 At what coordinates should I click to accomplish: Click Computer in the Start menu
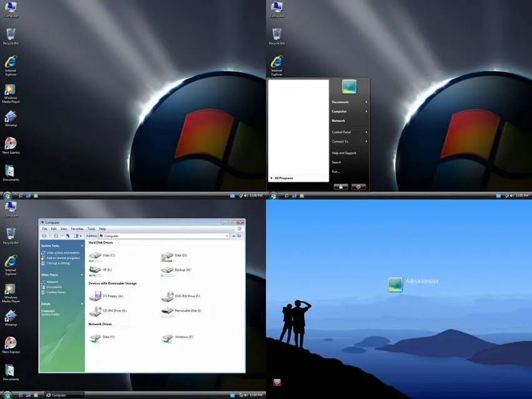coord(339,111)
